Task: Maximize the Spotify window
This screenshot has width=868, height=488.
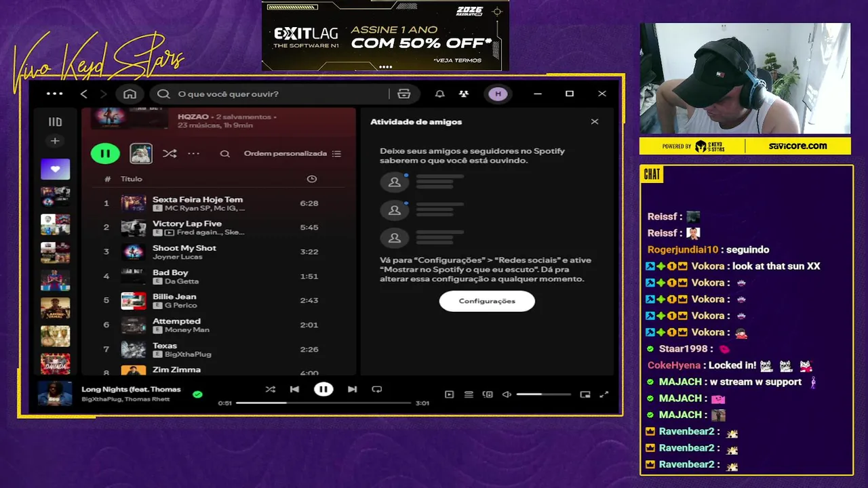Action: (x=570, y=94)
